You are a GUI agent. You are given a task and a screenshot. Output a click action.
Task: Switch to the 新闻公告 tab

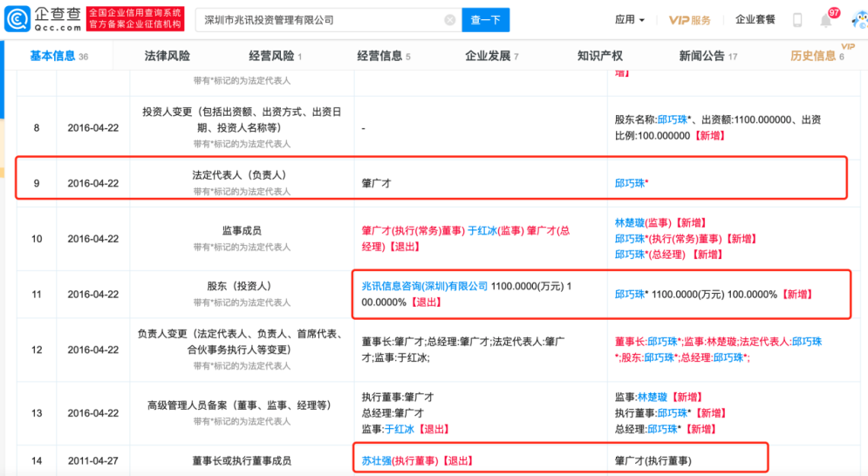point(707,56)
